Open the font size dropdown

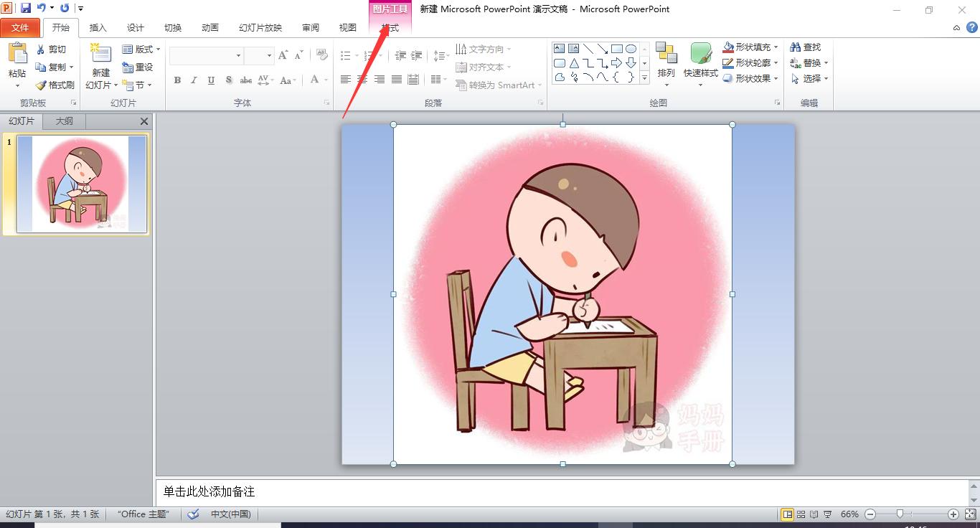pos(269,55)
